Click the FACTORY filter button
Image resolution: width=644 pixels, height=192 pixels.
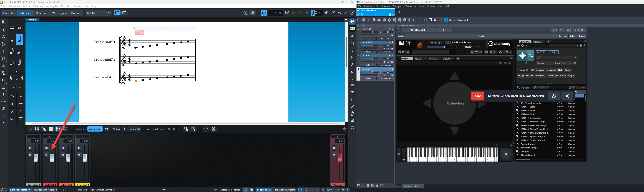pos(542,52)
